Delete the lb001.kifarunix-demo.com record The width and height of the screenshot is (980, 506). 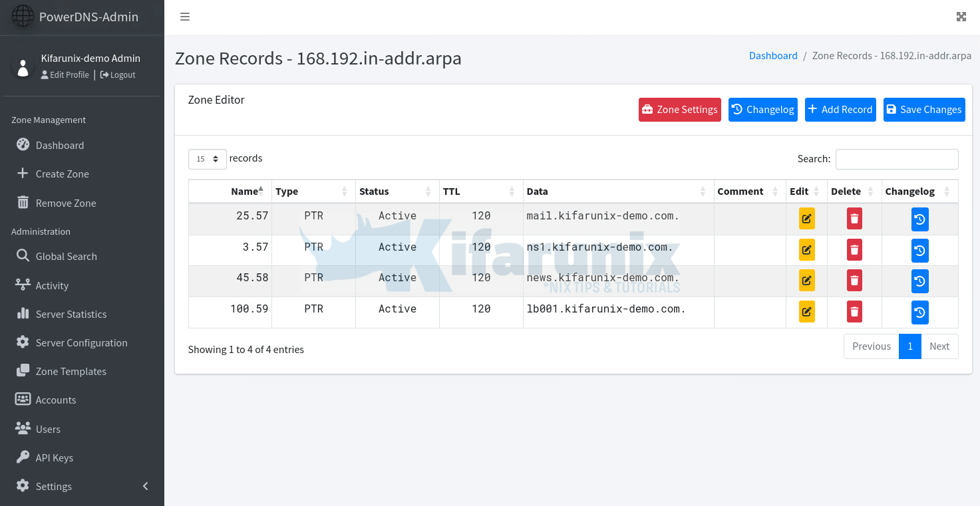coord(855,312)
